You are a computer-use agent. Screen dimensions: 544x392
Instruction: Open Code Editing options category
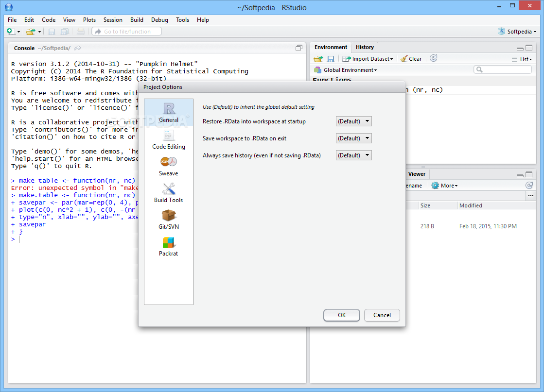[169, 139]
